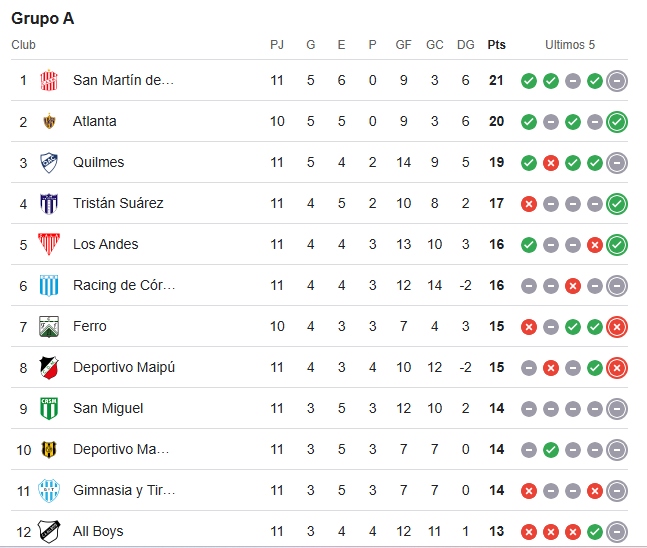Click the DG column header
Viewport: 647px width, 548px height.
click(465, 45)
